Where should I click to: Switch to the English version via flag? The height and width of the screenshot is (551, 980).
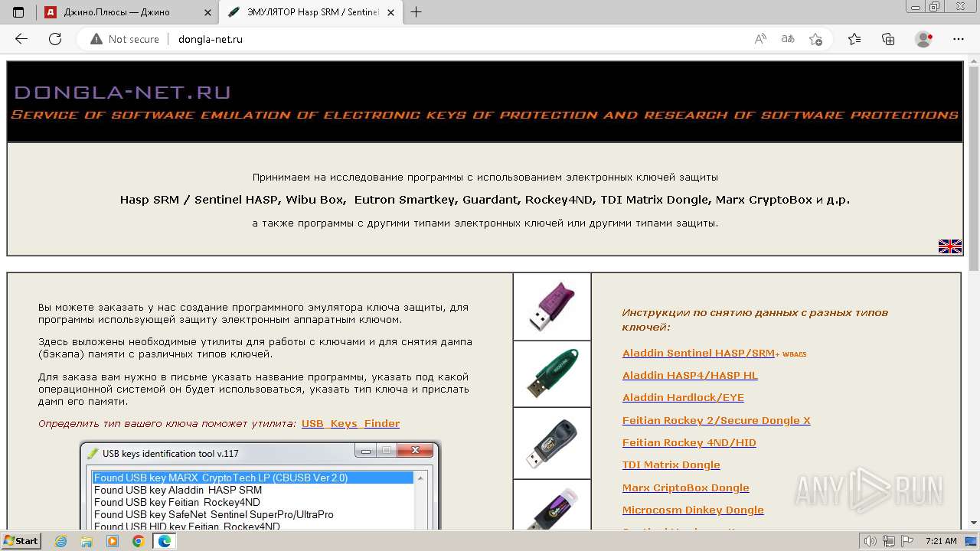coord(950,246)
